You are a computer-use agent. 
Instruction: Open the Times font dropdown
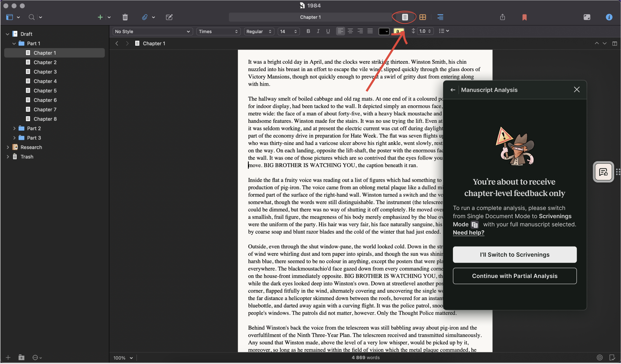pos(218,31)
